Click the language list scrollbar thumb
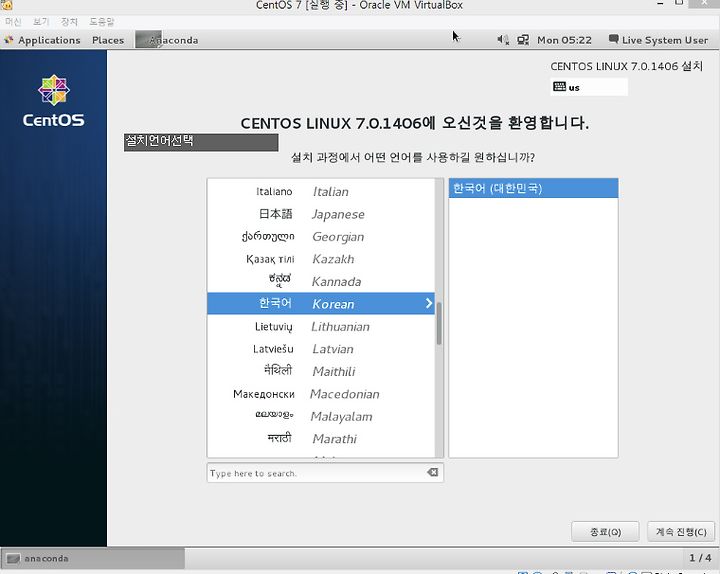 pyautogui.click(x=439, y=323)
